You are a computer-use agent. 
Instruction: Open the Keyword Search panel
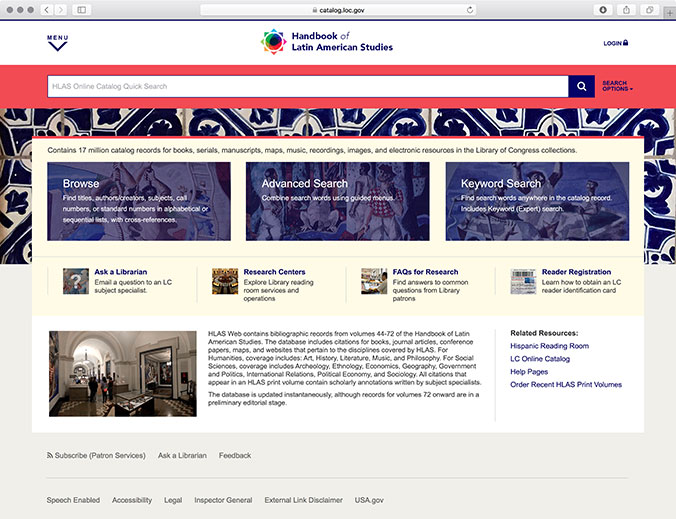coord(537,202)
